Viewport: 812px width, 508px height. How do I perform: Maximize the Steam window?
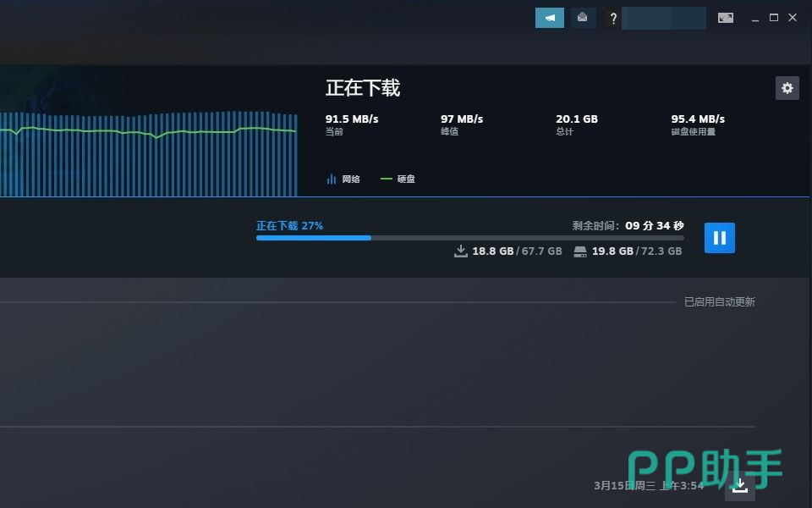773,18
